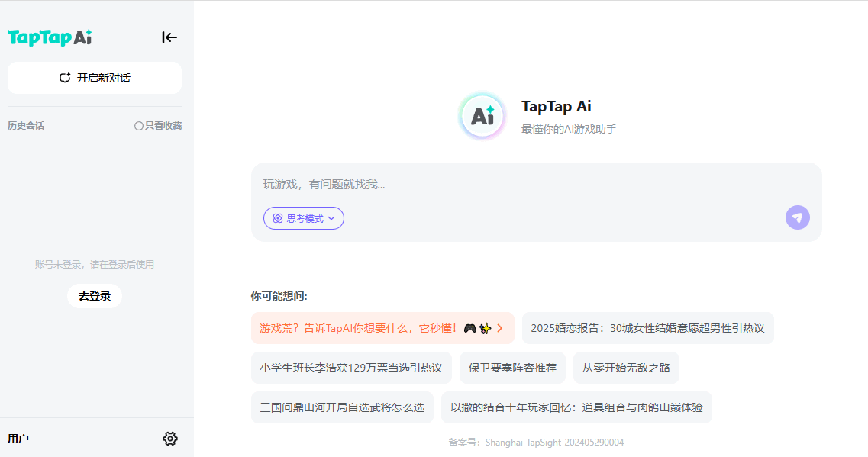Open settings via the gear icon
Screen dimensions: 868x457
point(170,439)
